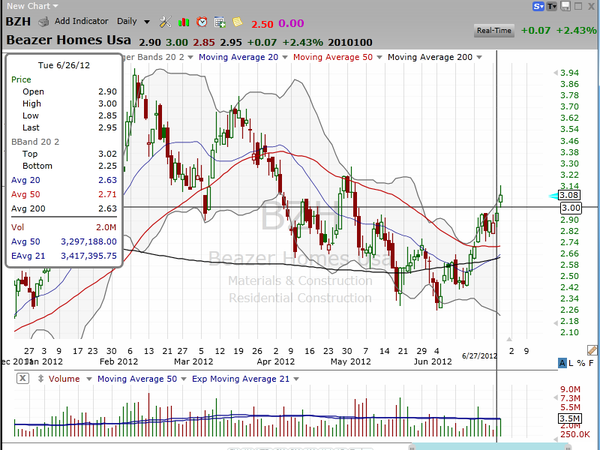The image size is (600, 450).
Task: Click the BBand Top value 3.02
Action: [108, 154]
